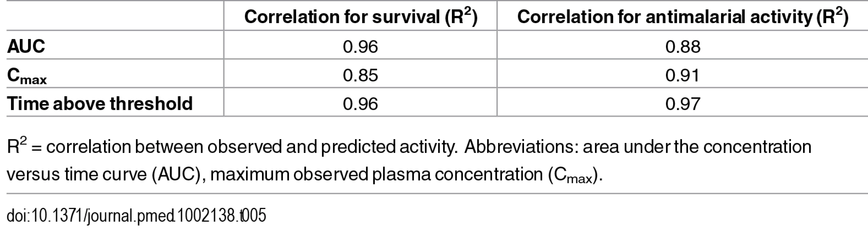Select Cmax survival value 0.85
868x231 pixels.
361,75
